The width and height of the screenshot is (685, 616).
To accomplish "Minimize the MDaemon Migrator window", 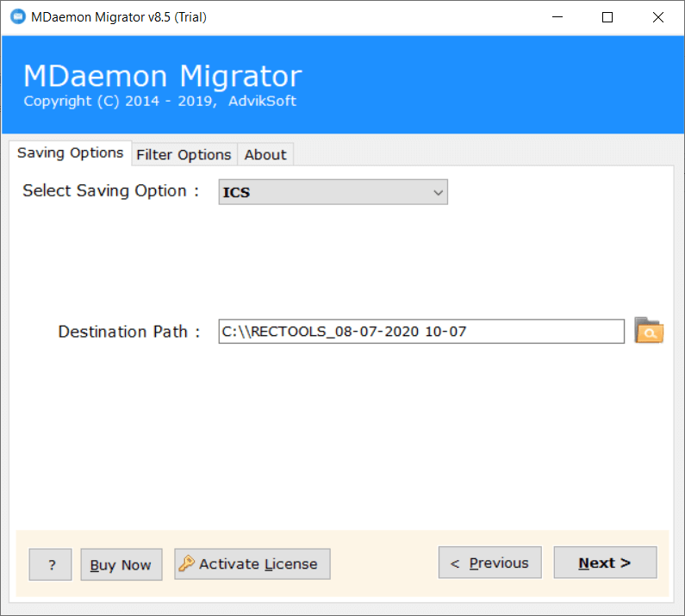I will click(557, 17).
